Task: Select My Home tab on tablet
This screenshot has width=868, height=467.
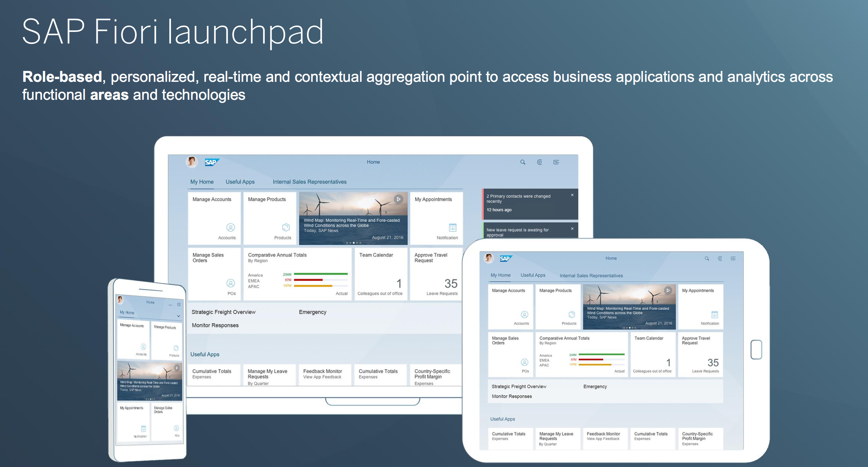Action: click(x=501, y=275)
